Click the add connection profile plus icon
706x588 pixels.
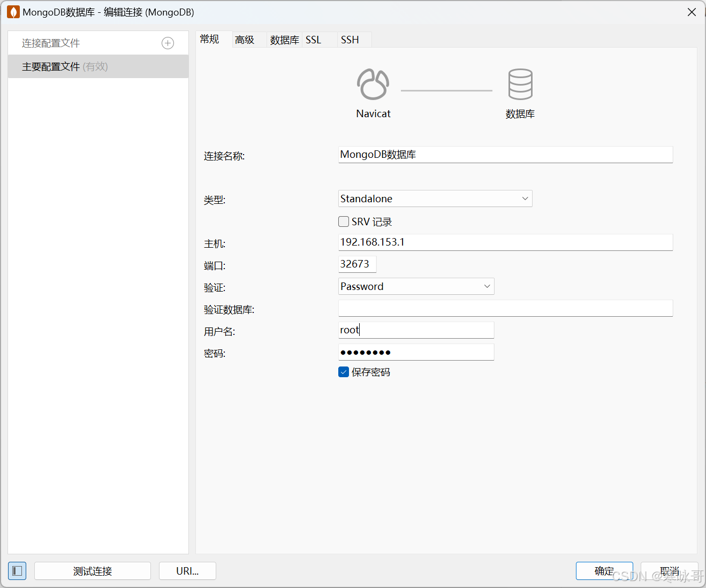168,43
